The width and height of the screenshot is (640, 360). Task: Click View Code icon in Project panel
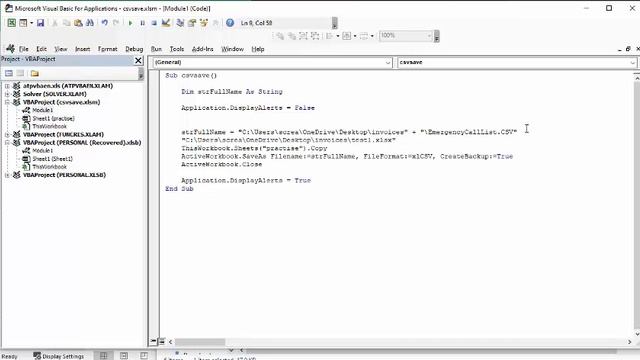coord(9,73)
